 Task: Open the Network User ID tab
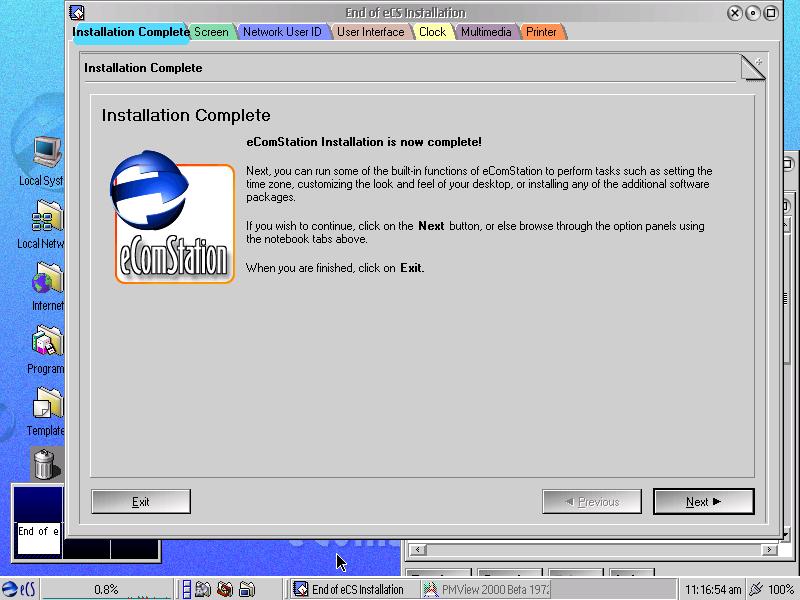(x=282, y=32)
